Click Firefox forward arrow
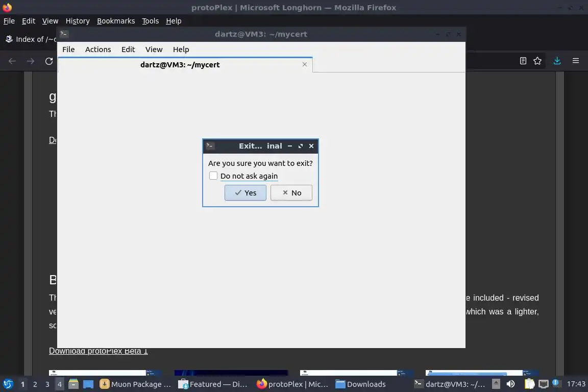This screenshot has height=392, width=588. click(31, 61)
